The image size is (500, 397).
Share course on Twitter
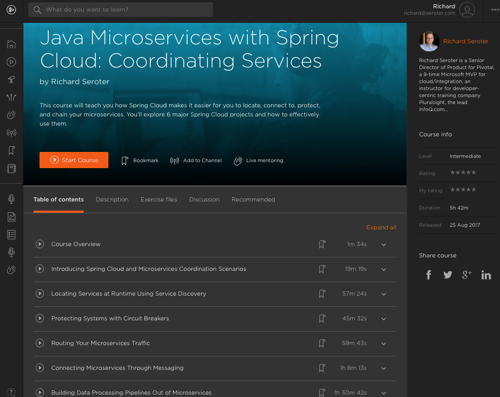coord(448,275)
